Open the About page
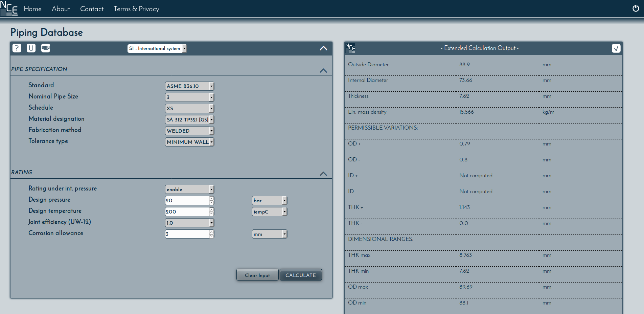This screenshot has height=314, width=644. pyautogui.click(x=61, y=9)
